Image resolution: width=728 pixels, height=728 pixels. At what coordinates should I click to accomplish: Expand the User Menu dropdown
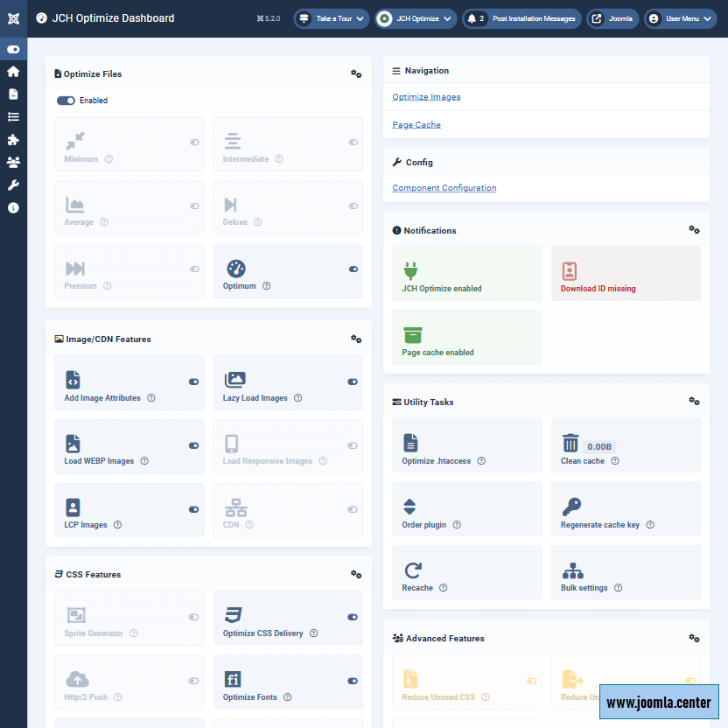680,18
